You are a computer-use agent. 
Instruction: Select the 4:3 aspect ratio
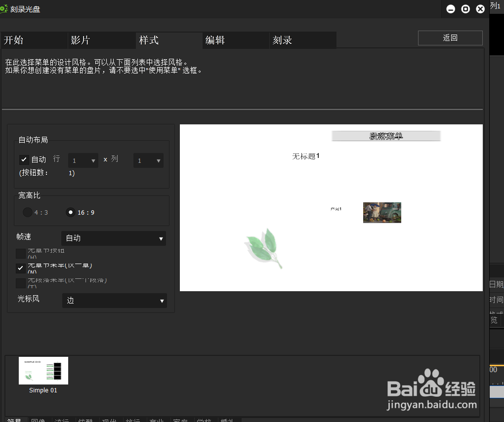coord(28,212)
